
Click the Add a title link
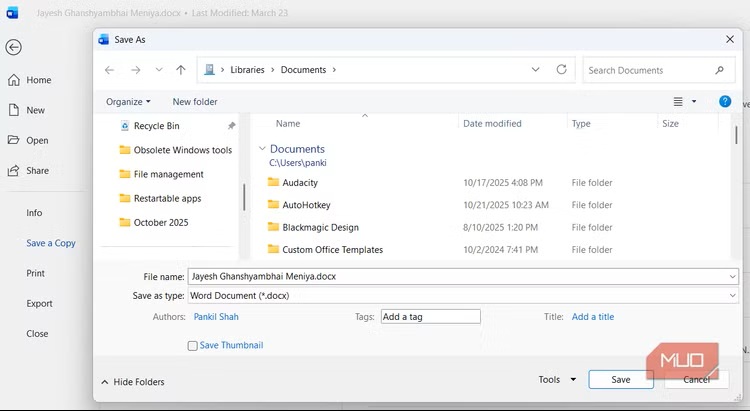point(593,317)
